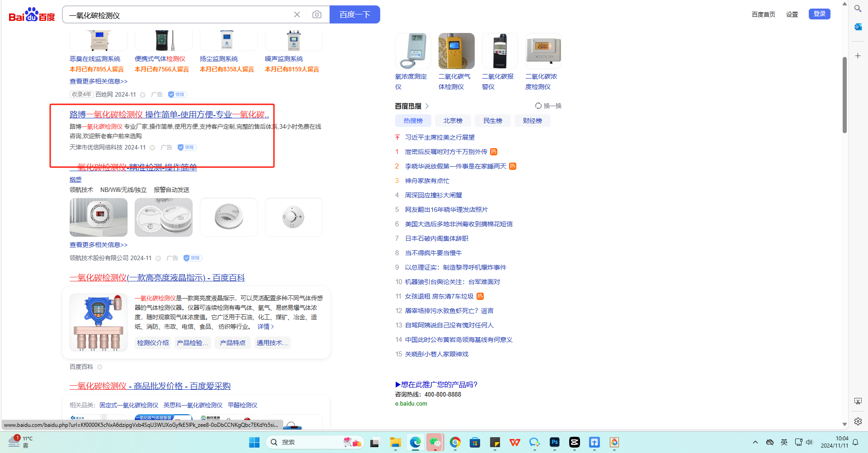Open the 氧浓度测定仪 thumbnail image
This screenshot has width=868, height=453.
(x=413, y=51)
